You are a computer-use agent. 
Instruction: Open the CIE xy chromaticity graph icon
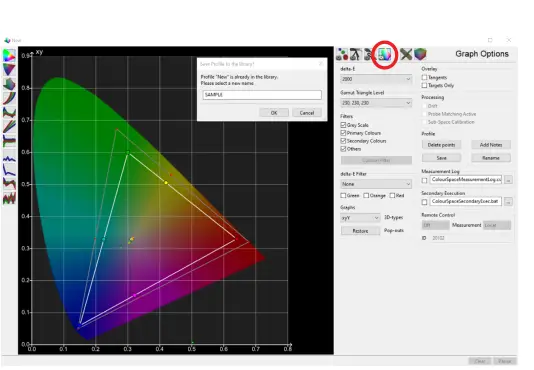pos(9,56)
